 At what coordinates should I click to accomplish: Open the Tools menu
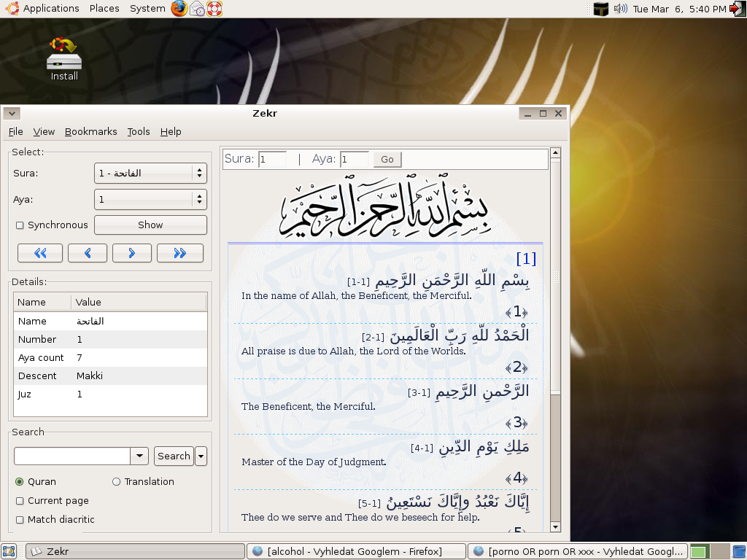tap(139, 132)
